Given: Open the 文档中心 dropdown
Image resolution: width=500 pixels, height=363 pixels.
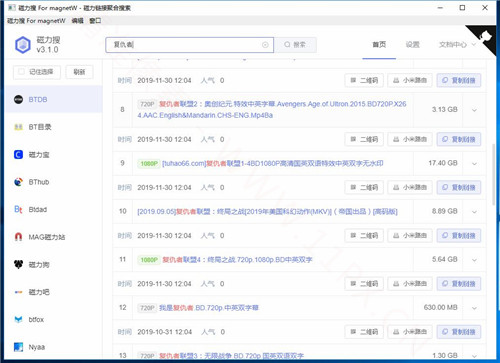Looking at the screenshot, I should pyautogui.click(x=457, y=45).
